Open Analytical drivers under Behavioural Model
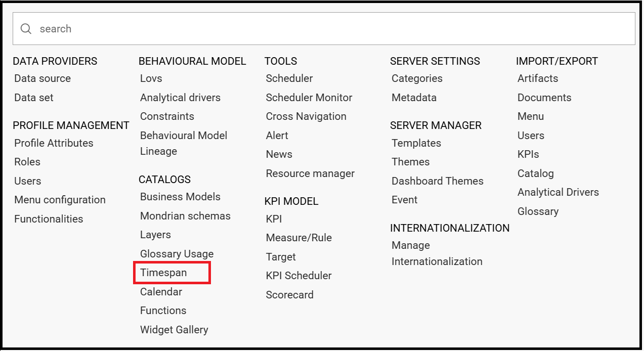Image resolution: width=644 pixels, height=351 pixels. pyautogui.click(x=180, y=98)
